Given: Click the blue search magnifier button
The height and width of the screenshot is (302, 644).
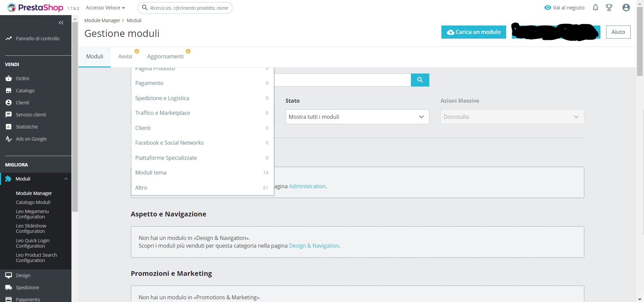Looking at the screenshot, I should [x=420, y=80].
